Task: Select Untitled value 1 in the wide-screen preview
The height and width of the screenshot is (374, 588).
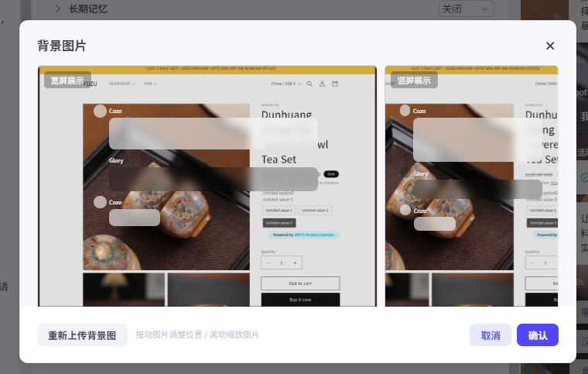Action: click(279, 211)
